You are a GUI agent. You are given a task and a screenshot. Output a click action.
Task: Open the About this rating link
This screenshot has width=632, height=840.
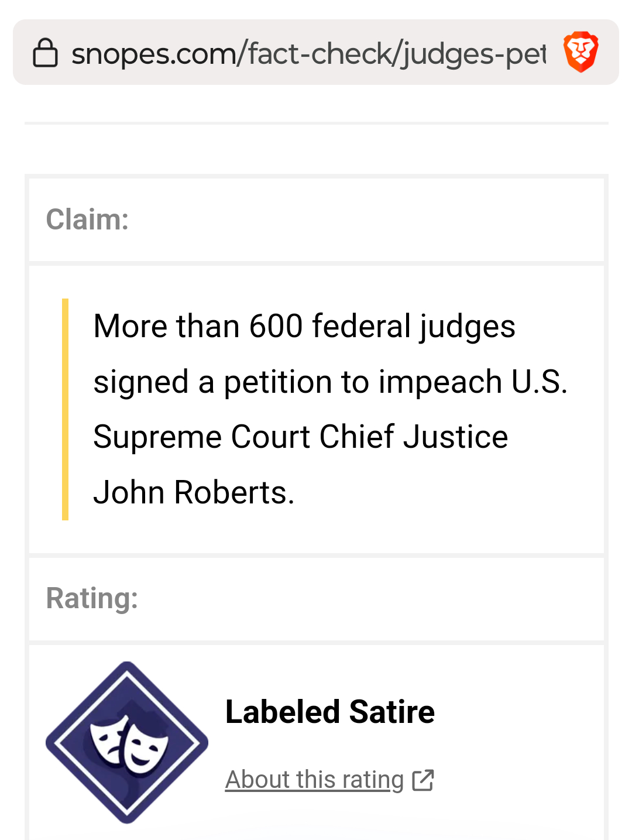tap(314, 780)
